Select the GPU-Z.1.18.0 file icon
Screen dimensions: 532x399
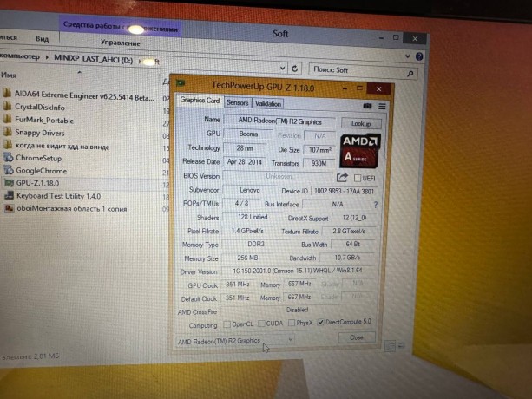pyautogui.click(x=9, y=183)
